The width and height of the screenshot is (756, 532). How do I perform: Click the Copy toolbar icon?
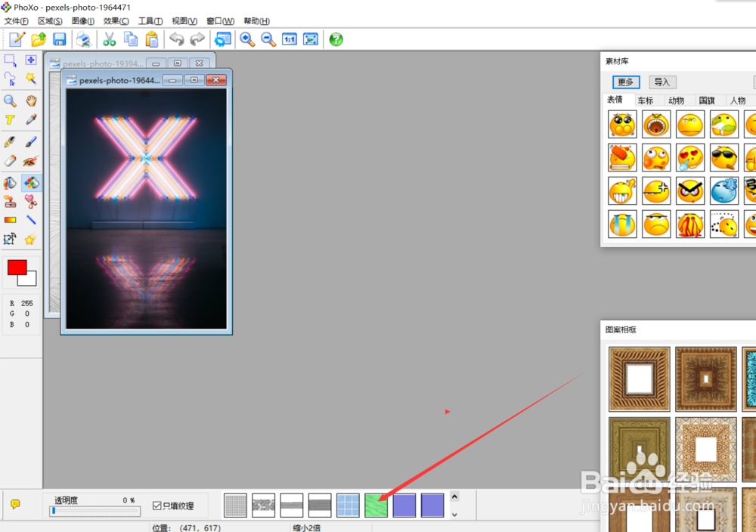[x=131, y=39]
